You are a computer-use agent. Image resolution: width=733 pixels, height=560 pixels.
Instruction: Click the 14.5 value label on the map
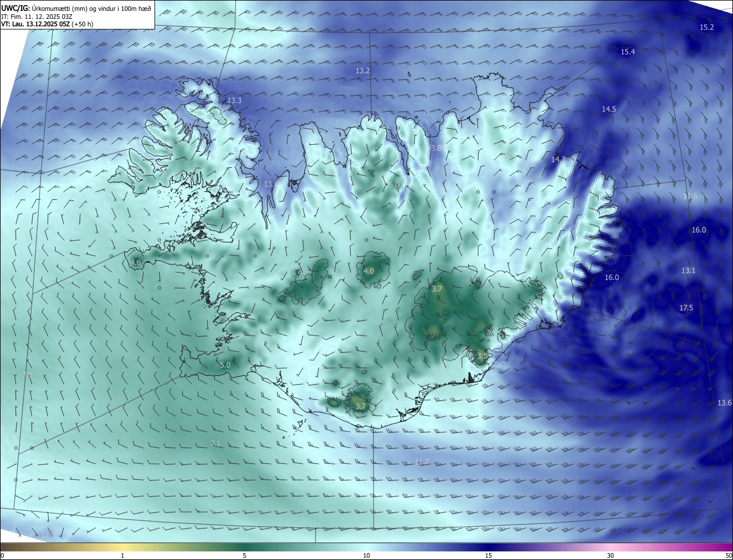(609, 109)
